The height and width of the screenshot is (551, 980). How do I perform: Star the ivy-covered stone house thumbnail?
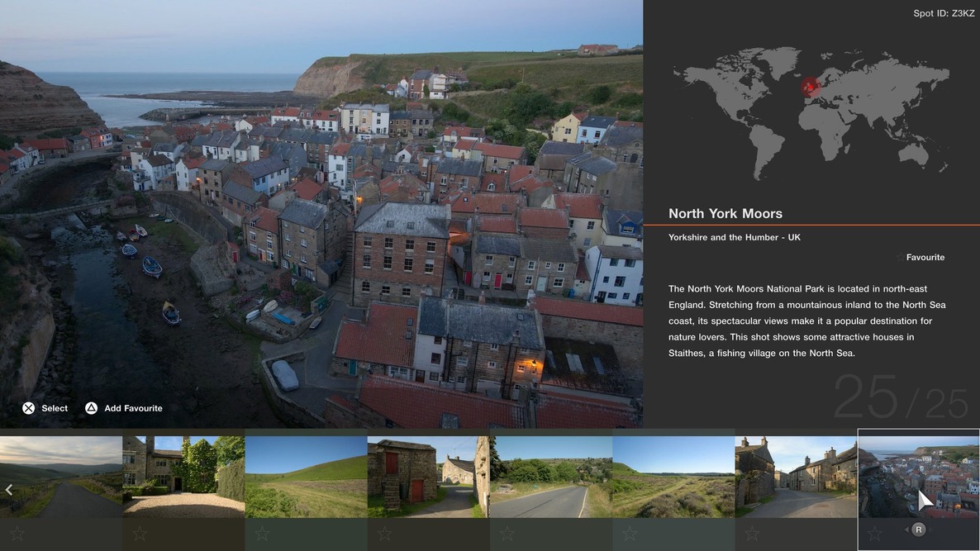click(x=140, y=534)
